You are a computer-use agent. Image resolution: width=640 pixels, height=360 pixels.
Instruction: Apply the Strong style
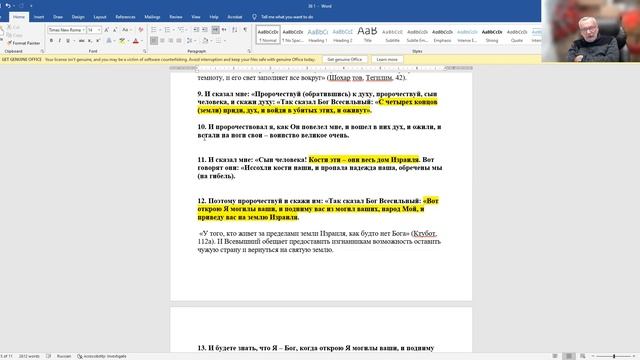(492, 35)
